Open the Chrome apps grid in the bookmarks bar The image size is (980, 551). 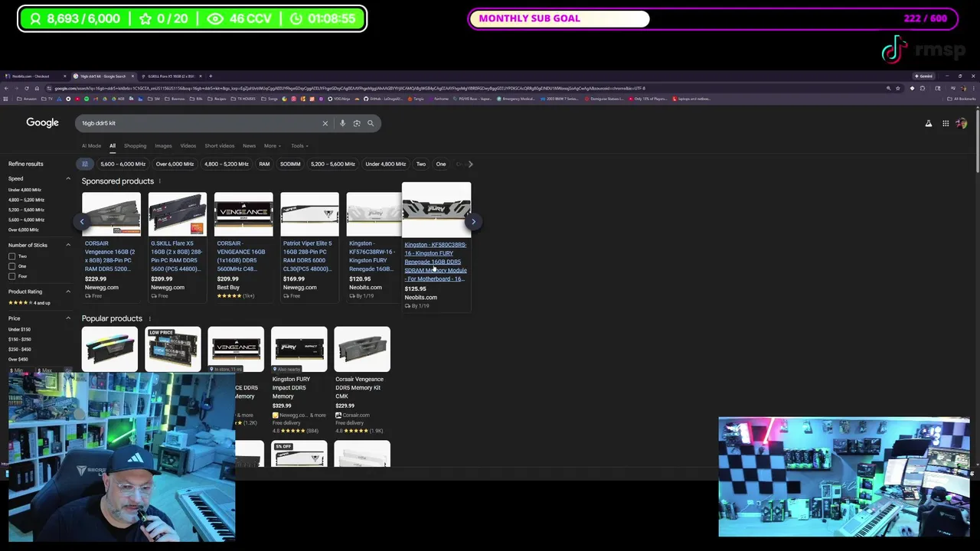tap(5, 99)
